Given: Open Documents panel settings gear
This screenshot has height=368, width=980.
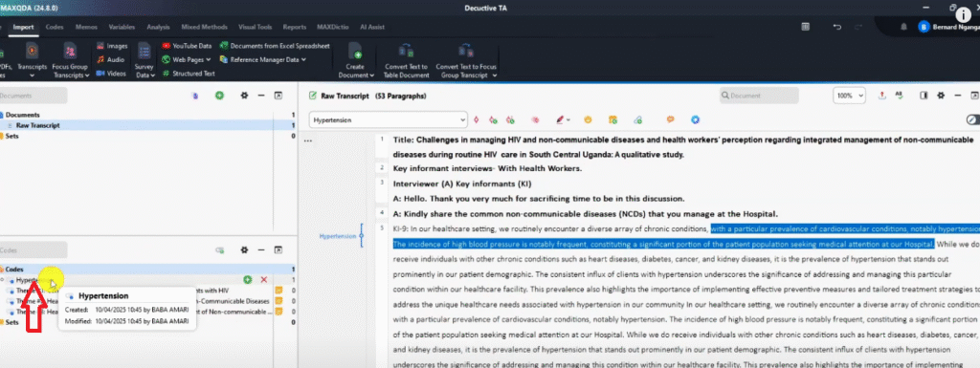Looking at the screenshot, I should pos(244,96).
